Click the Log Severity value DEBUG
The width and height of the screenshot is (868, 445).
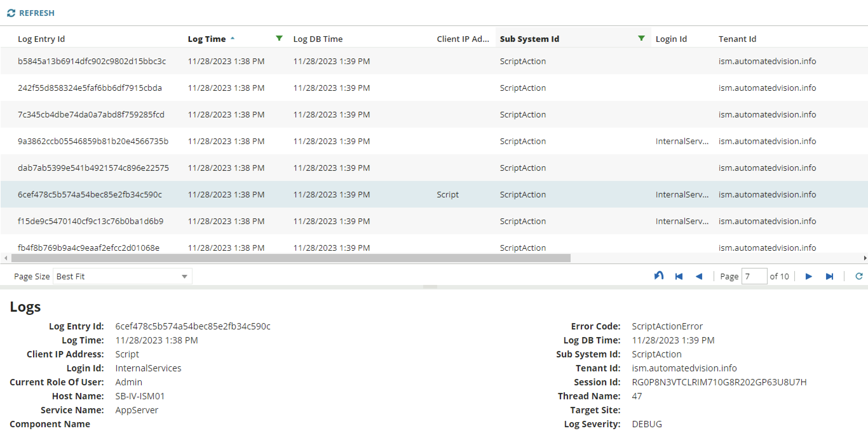click(x=647, y=423)
